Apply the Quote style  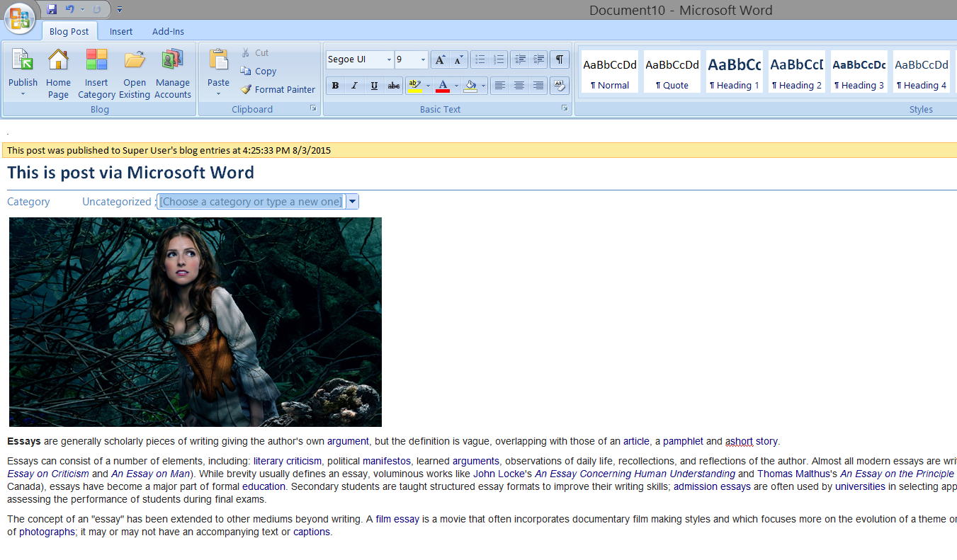coord(672,72)
